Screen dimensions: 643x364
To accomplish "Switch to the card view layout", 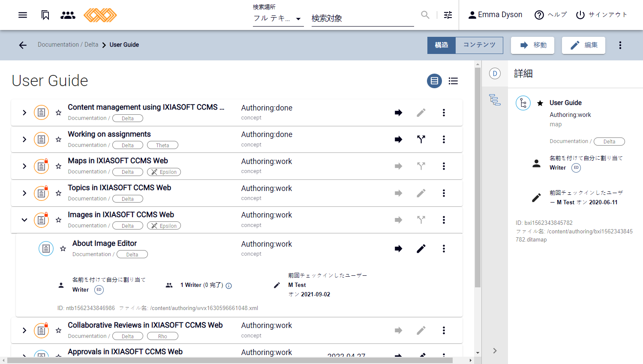I will point(434,81).
